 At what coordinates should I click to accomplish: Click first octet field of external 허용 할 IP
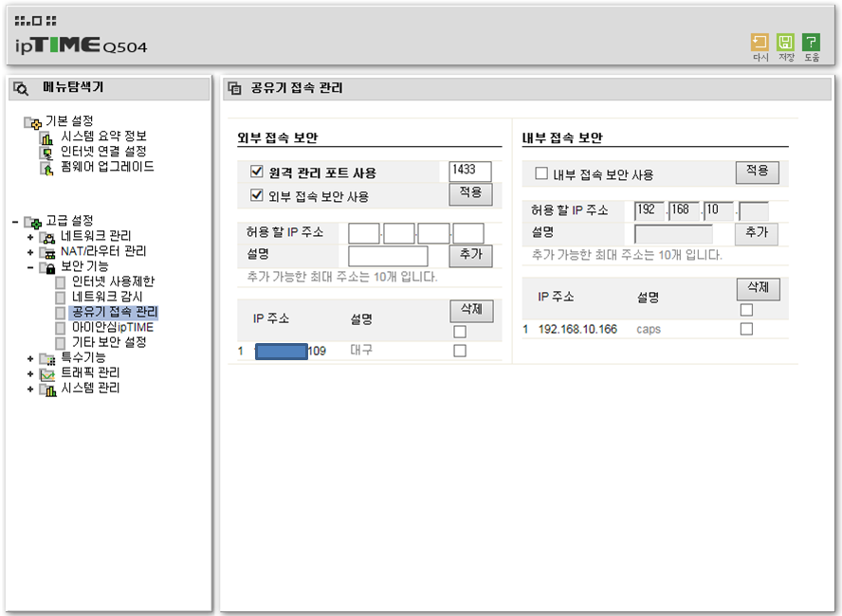[363, 233]
